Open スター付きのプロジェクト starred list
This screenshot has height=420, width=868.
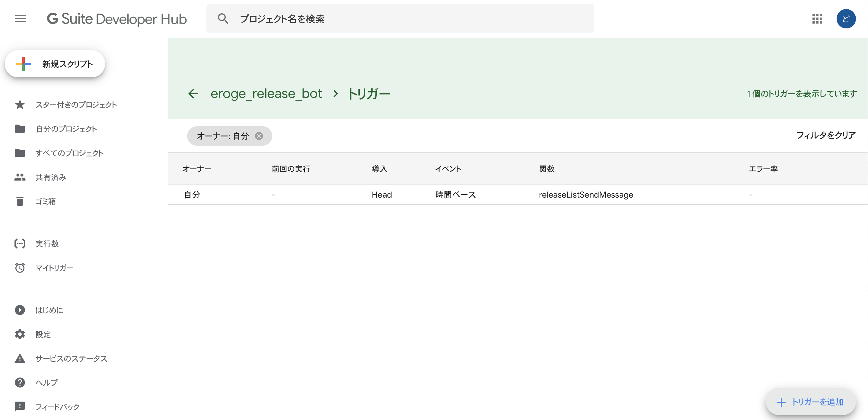pyautogui.click(x=76, y=105)
